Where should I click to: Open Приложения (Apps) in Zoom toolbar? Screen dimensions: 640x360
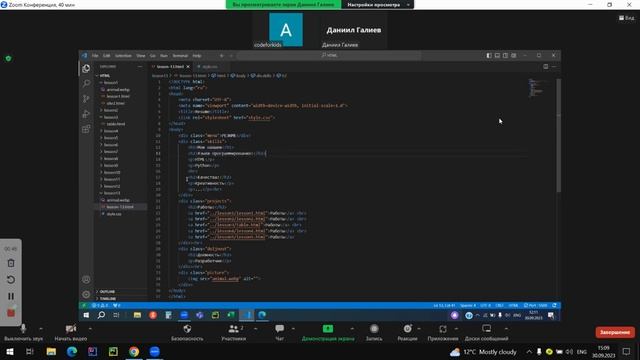pyautogui.click(x=442, y=333)
